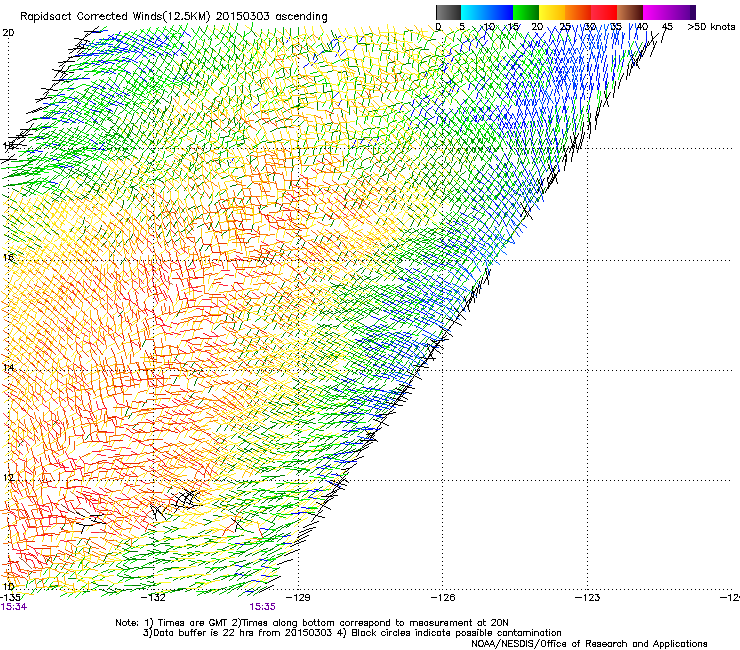The width and height of the screenshot is (740, 650).
Task: Click the 'Rapidsact Corrected Winds(12.5KM)' title text
Action: pos(115,17)
